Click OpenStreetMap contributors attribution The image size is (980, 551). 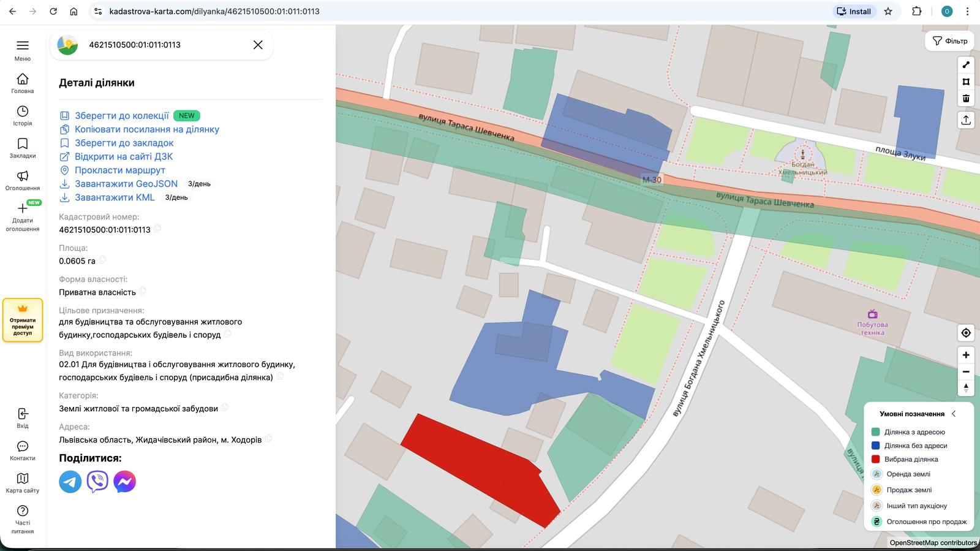933,542
